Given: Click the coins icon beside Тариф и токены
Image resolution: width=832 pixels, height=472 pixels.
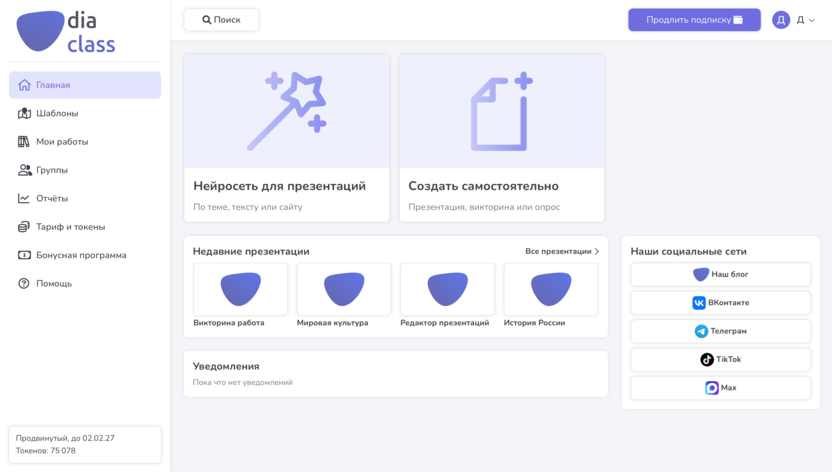Looking at the screenshot, I should (x=24, y=226).
